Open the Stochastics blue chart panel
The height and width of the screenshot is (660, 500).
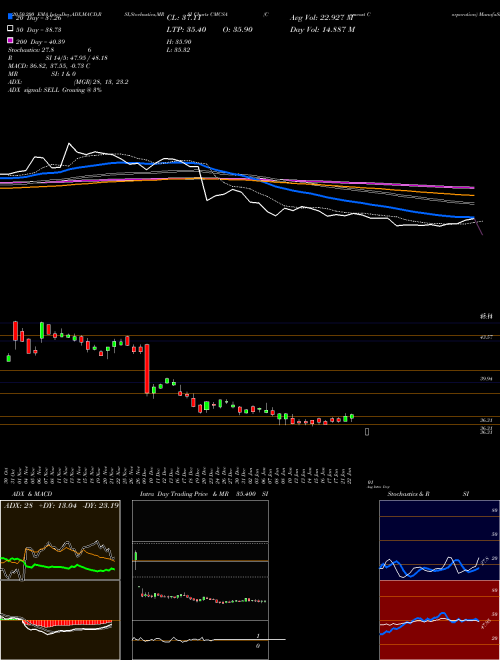[439, 540]
